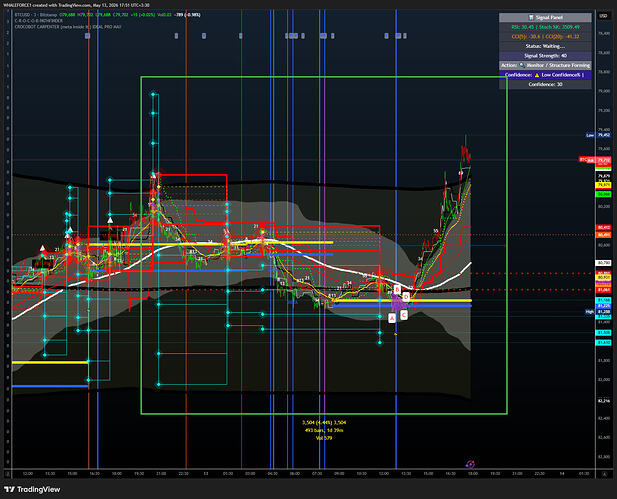
Task: Click the Vol 579 measurement text
Action: click(324, 438)
